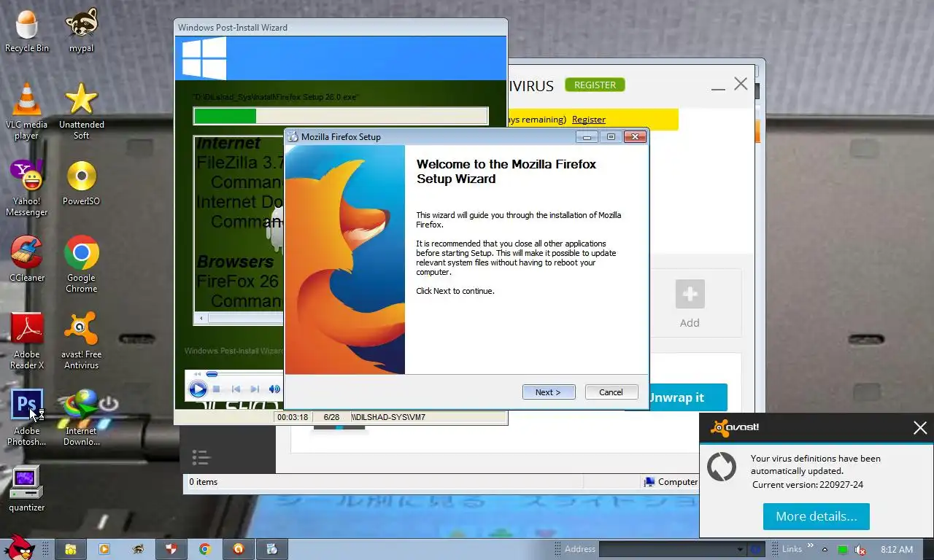Click the 00:03:18 elapsed time field
The image size is (934, 560).
[x=293, y=417]
